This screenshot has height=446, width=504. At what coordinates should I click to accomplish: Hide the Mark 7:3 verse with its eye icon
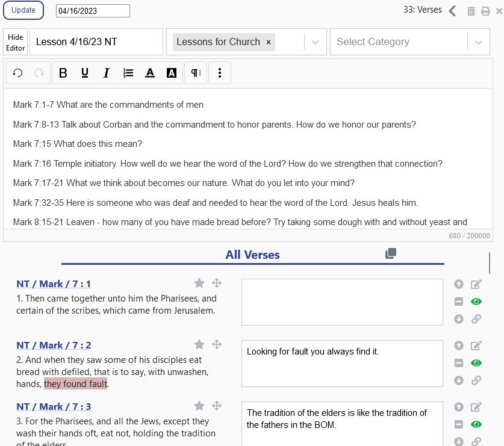tap(476, 424)
